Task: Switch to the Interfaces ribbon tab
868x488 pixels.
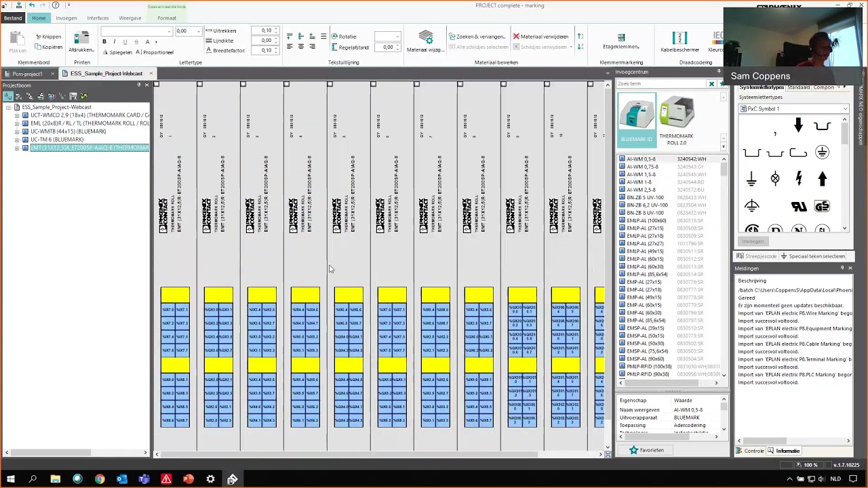Action: [98, 18]
